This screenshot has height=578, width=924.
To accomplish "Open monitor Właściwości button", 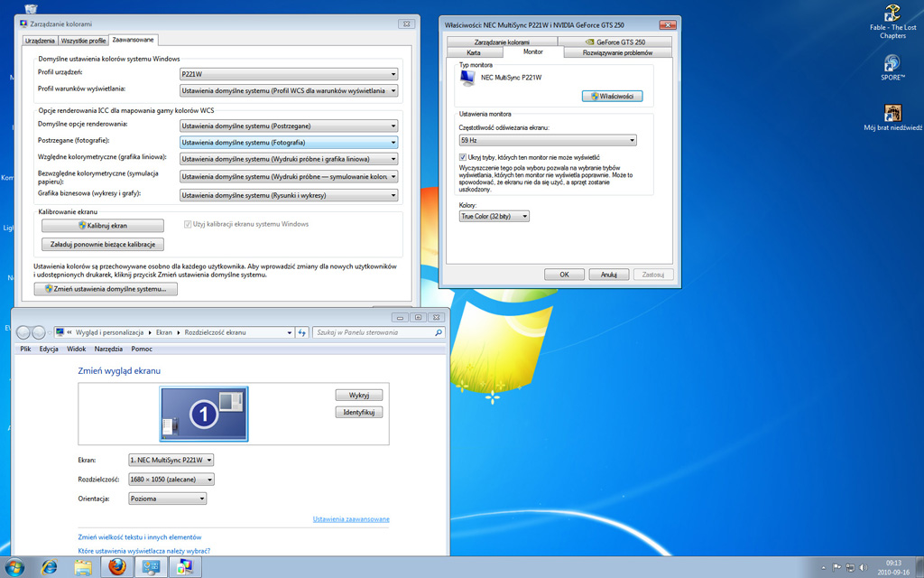I will [613, 96].
